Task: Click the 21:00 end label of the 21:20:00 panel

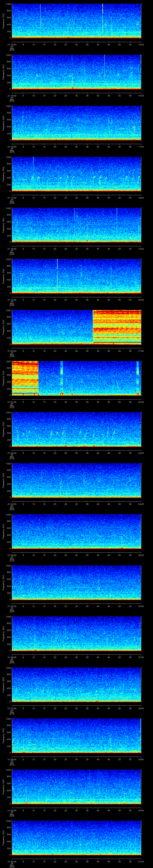Action: [141, 351]
